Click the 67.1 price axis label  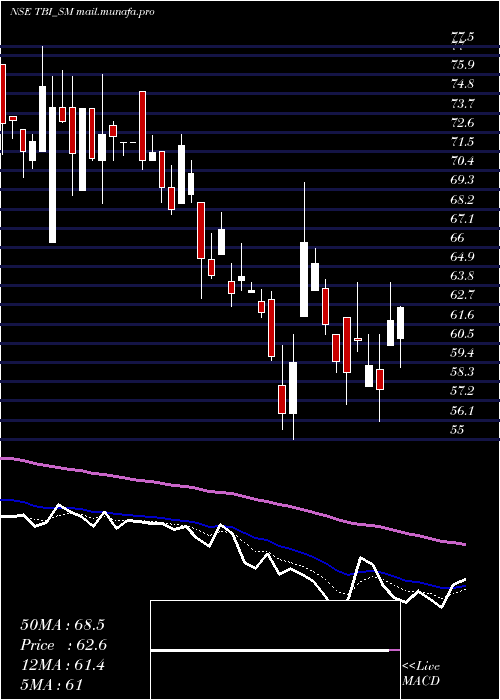[x=463, y=218]
